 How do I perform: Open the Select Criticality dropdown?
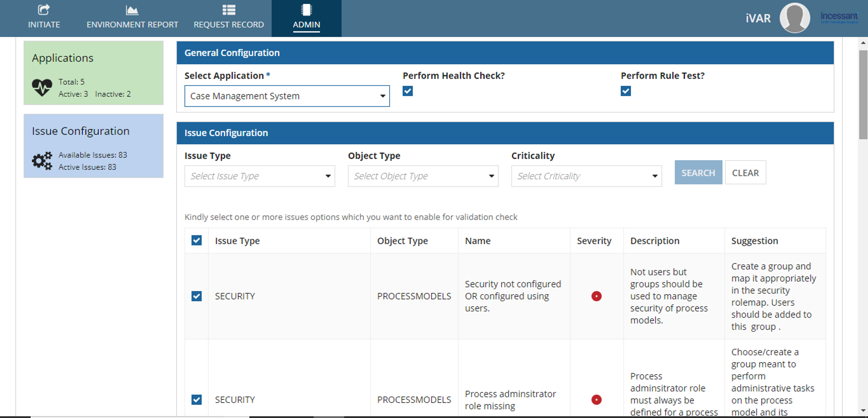[x=586, y=176]
